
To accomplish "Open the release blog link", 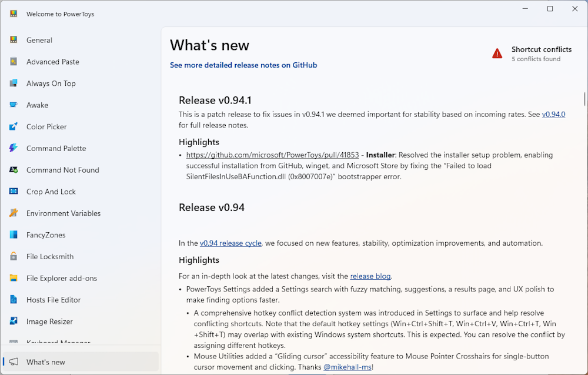I will click(x=370, y=276).
